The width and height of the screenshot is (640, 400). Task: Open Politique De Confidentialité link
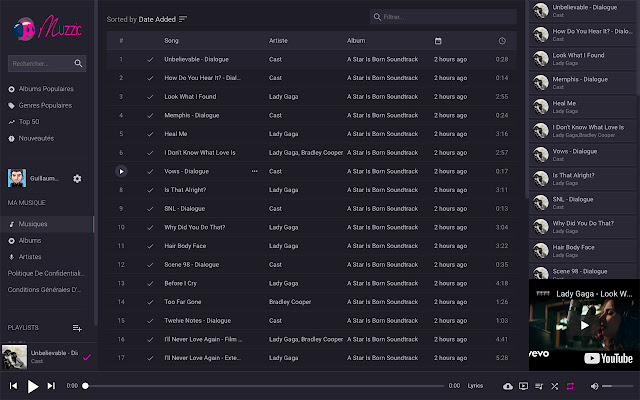click(46, 273)
